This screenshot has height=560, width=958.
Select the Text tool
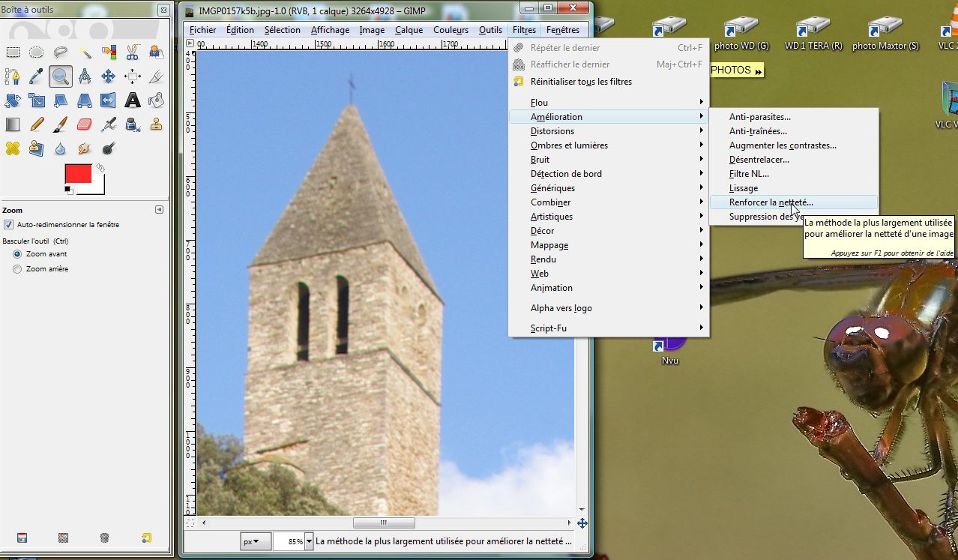(133, 100)
